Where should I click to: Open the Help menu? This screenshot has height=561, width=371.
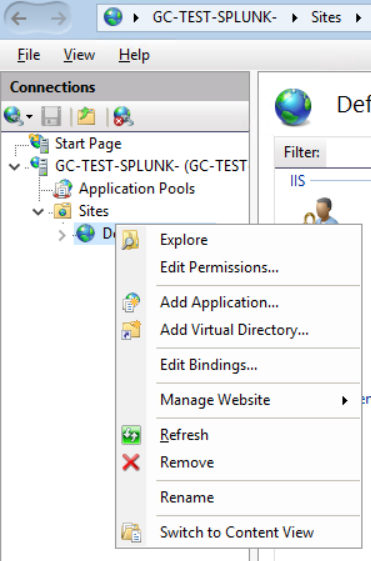pos(134,55)
